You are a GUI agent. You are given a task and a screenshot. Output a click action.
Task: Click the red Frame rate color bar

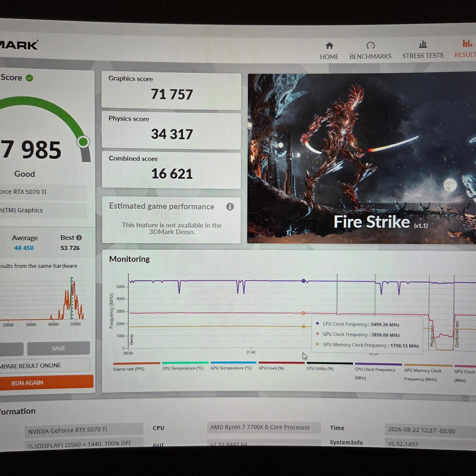pos(136,363)
